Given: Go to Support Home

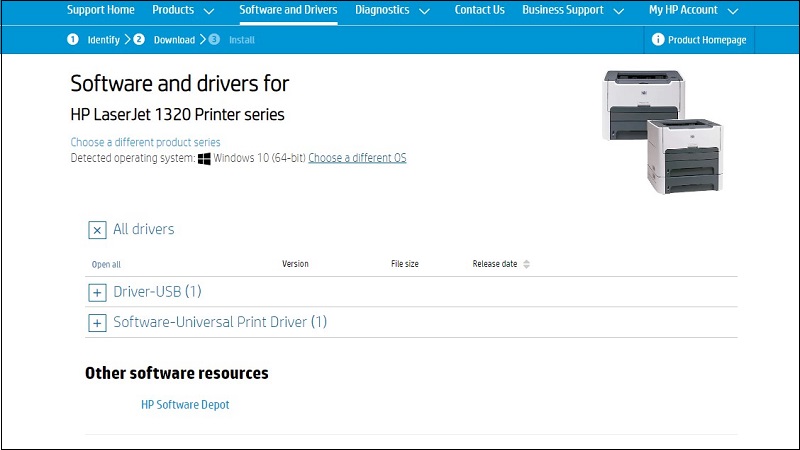Looking at the screenshot, I should [100, 10].
